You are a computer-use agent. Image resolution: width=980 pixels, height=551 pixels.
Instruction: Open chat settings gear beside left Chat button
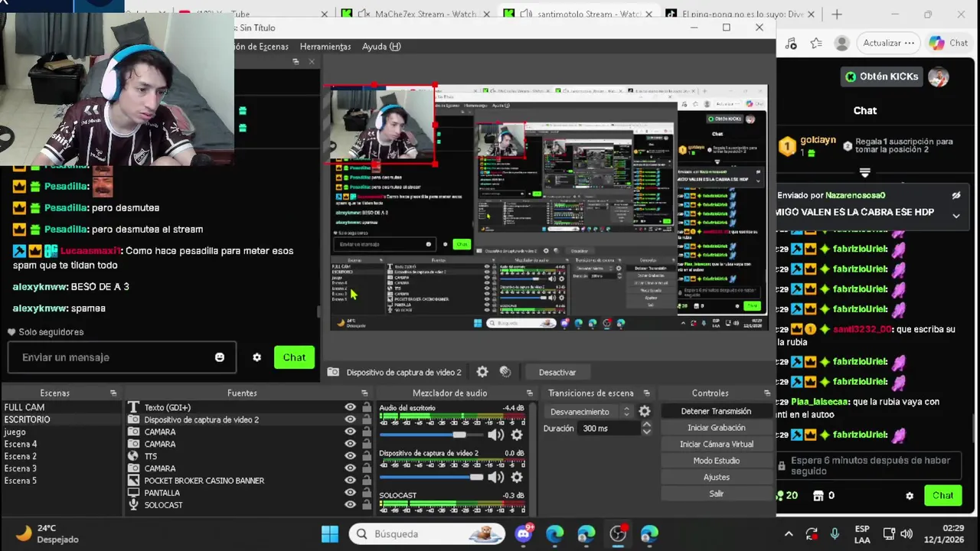pyautogui.click(x=257, y=357)
